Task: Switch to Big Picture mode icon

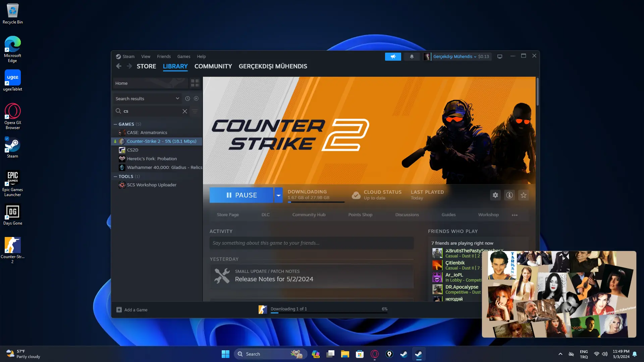Action: (500, 57)
